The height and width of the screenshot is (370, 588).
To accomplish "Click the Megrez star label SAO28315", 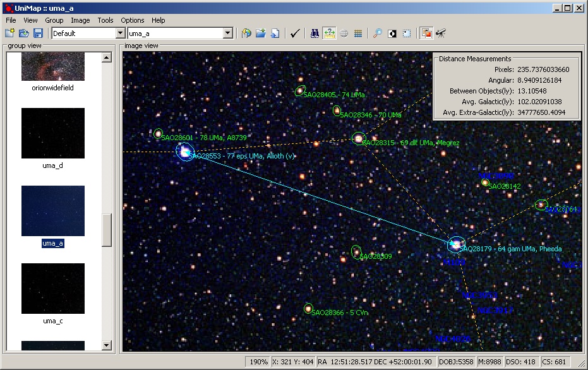I will tap(411, 143).
